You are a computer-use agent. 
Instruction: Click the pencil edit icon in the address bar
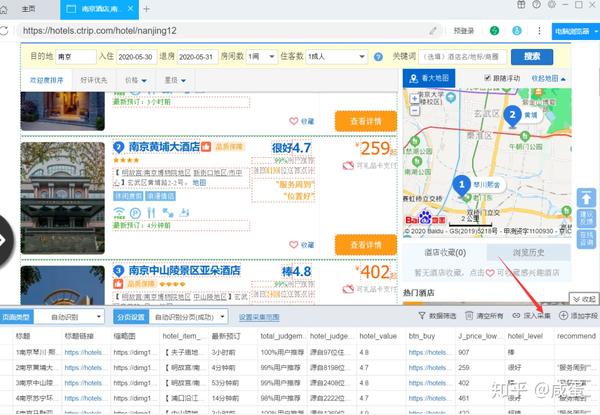[433, 31]
